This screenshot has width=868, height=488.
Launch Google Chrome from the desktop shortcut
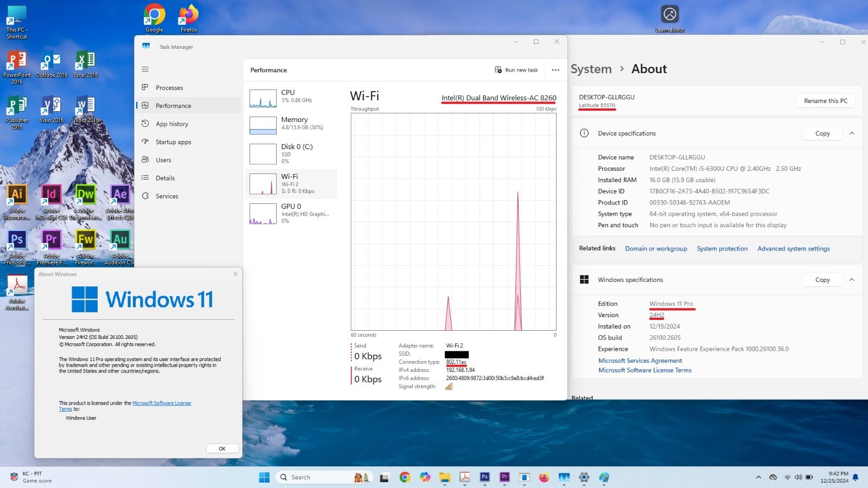tap(154, 19)
